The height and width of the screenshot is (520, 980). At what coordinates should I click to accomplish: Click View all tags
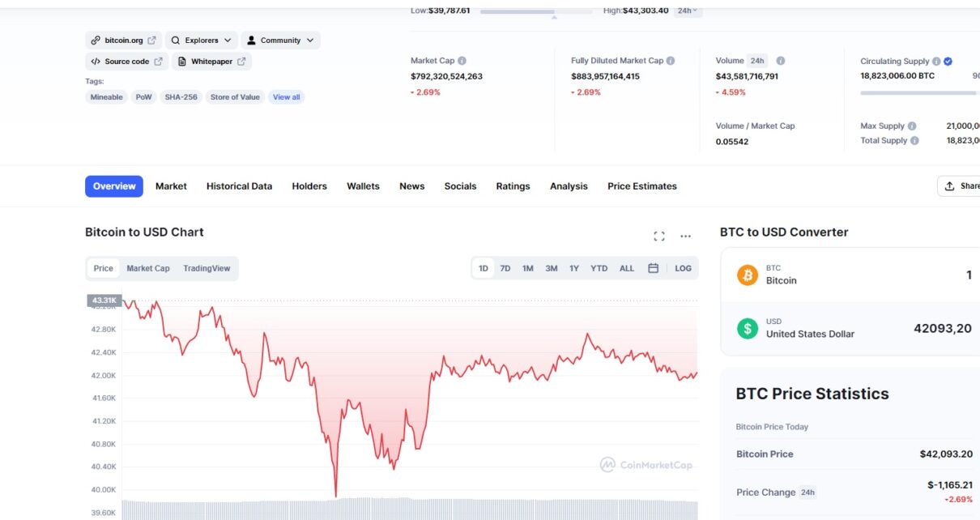tap(287, 97)
